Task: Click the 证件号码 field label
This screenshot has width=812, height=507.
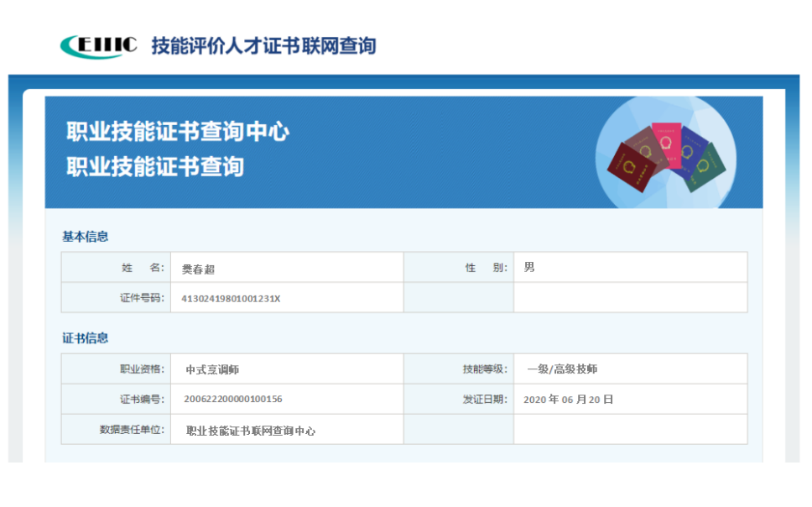Action: click(141, 298)
